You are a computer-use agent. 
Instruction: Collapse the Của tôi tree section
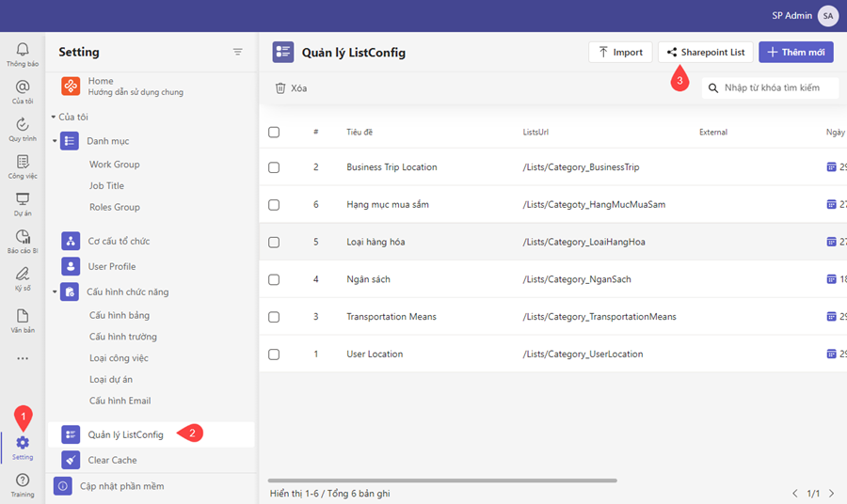54,118
